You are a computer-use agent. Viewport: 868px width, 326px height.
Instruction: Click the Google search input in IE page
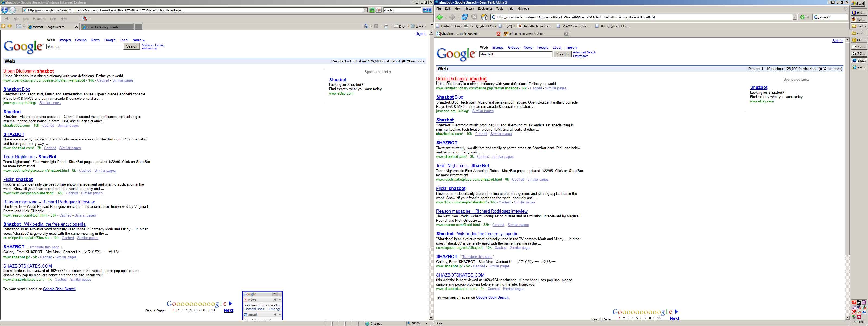coord(84,47)
